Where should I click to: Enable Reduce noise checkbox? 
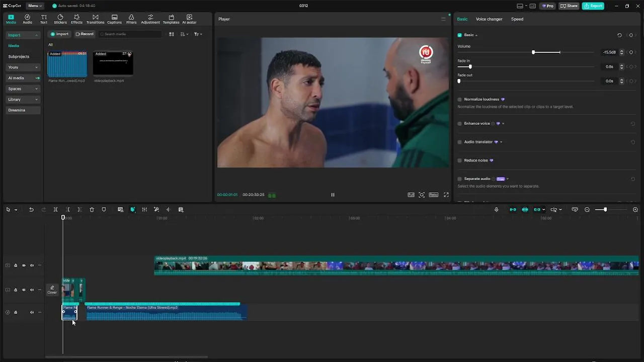(x=459, y=160)
